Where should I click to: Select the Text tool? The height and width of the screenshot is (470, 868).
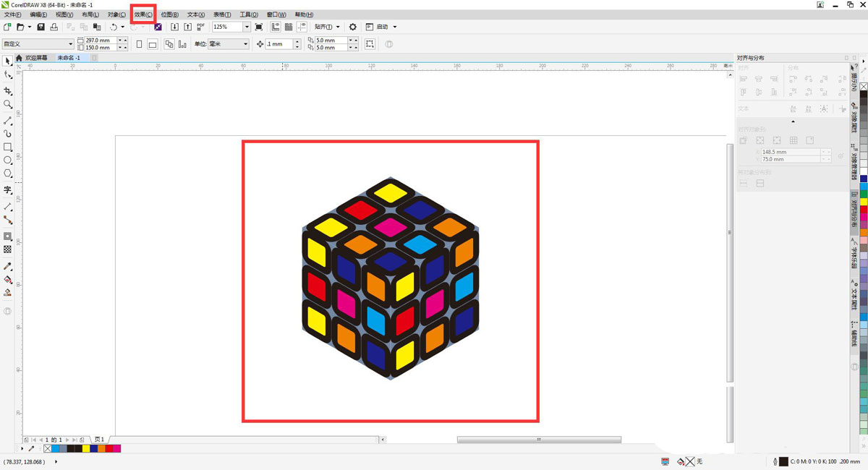[x=8, y=190]
